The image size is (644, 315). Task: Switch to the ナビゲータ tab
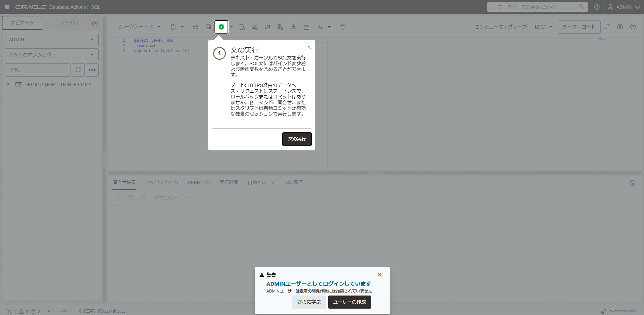pos(22,22)
